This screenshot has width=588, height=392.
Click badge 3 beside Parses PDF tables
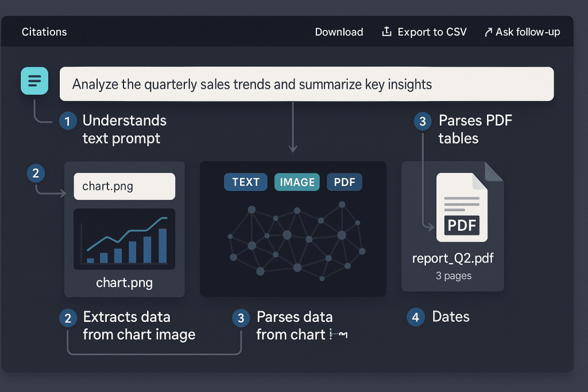pos(423,121)
